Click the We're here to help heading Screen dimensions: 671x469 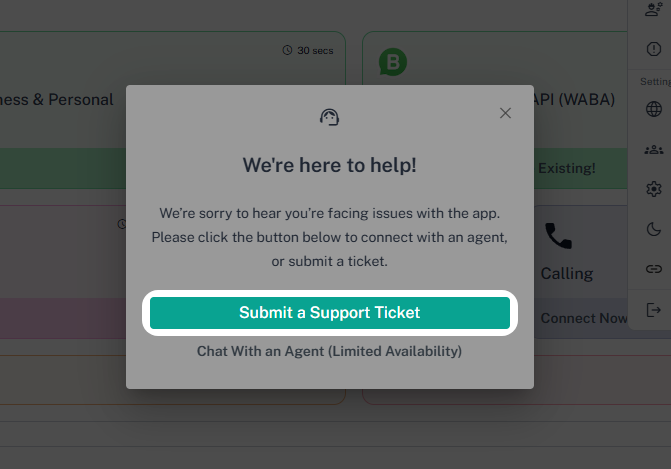[x=329, y=165]
